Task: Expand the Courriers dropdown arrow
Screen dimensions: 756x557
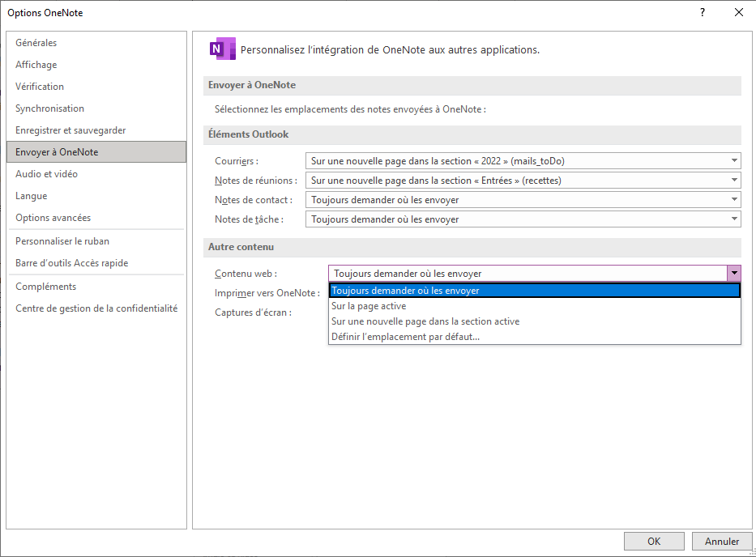Action: 734,161
